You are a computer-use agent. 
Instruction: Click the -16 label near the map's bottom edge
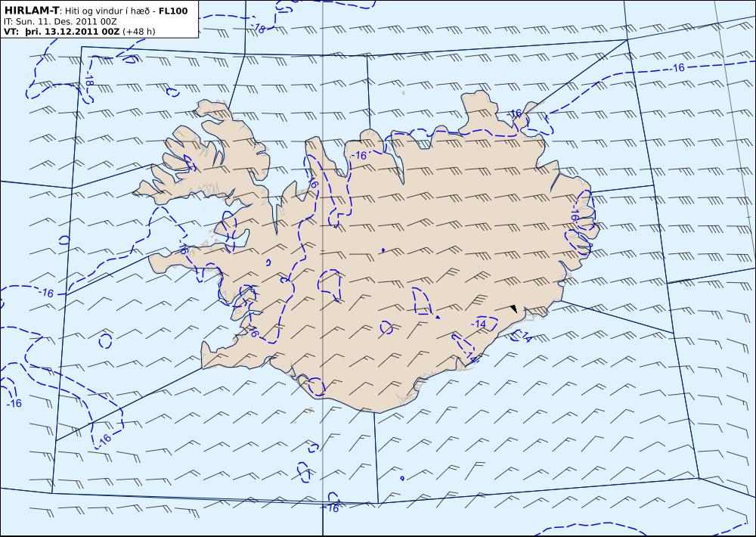click(331, 508)
